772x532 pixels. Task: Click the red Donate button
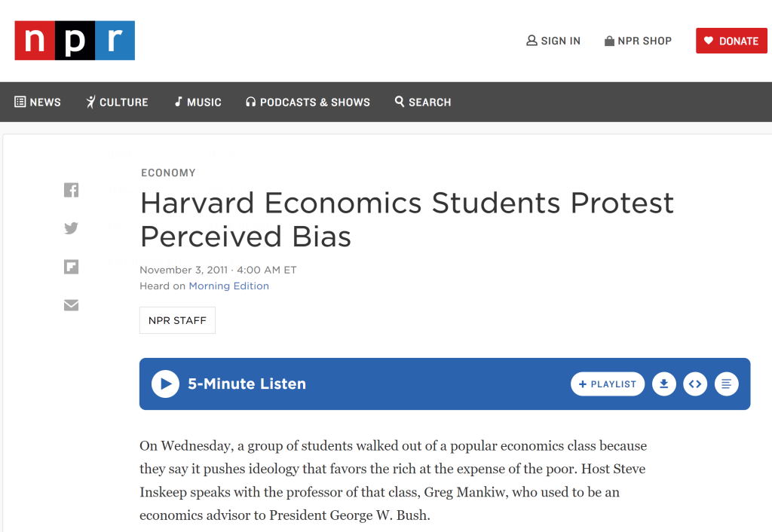pyautogui.click(x=731, y=41)
